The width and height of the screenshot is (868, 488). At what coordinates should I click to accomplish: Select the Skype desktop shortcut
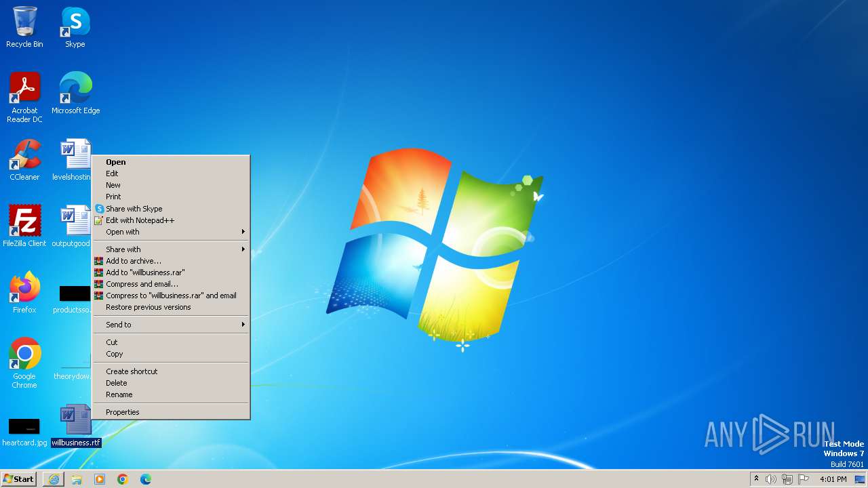pyautogui.click(x=75, y=27)
